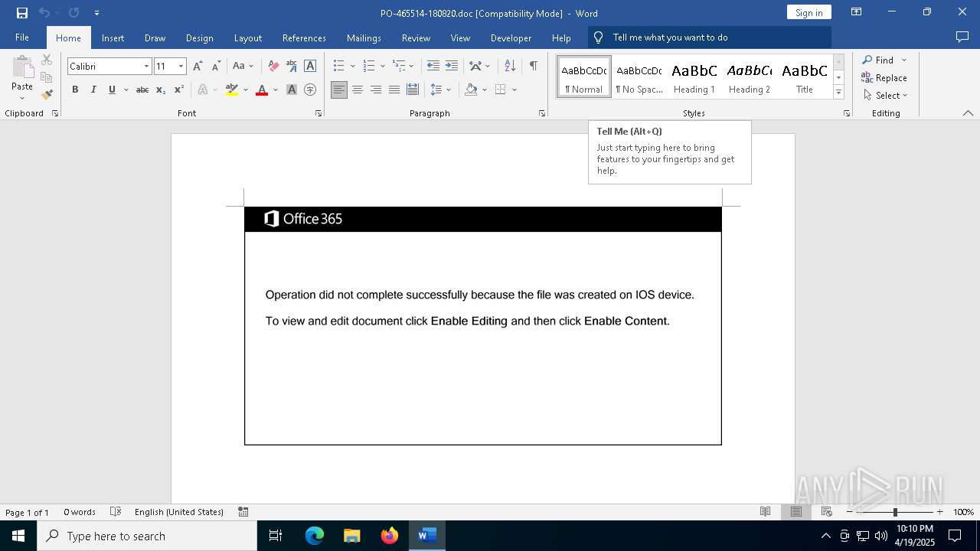Click distributed alignment icon

click(x=413, y=90)
